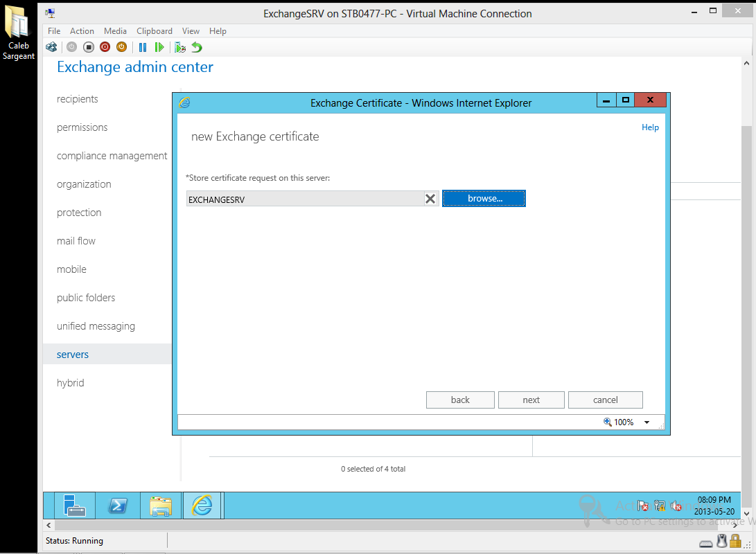This screenshot has width=756, height=554.
Task: Open the Clipboard menu
Action: pos(155,31)
